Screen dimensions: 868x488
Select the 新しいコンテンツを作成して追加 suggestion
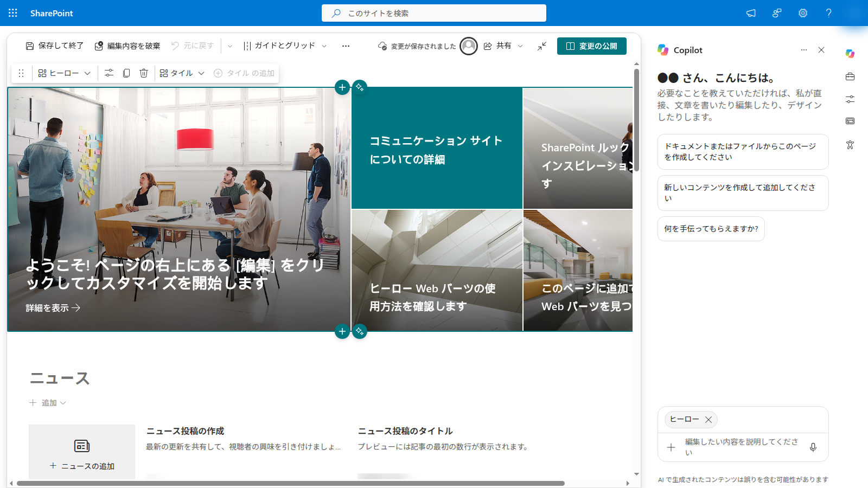pos(743,193)
